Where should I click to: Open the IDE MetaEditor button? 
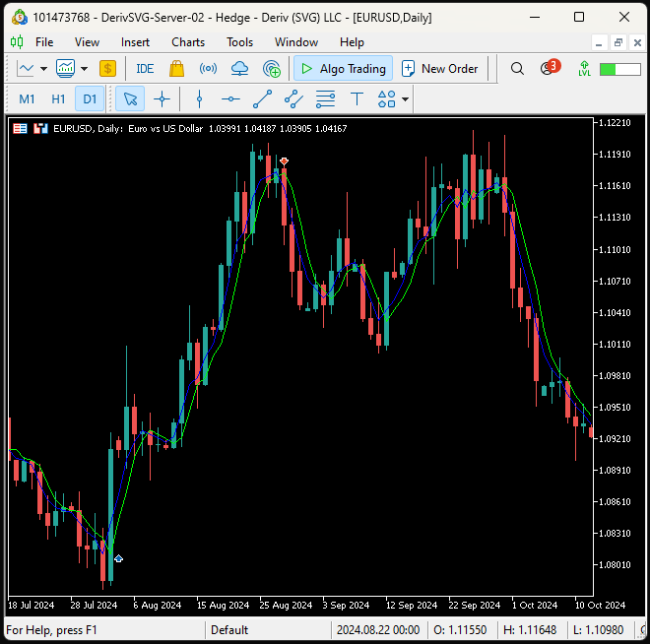coord(145,68)
